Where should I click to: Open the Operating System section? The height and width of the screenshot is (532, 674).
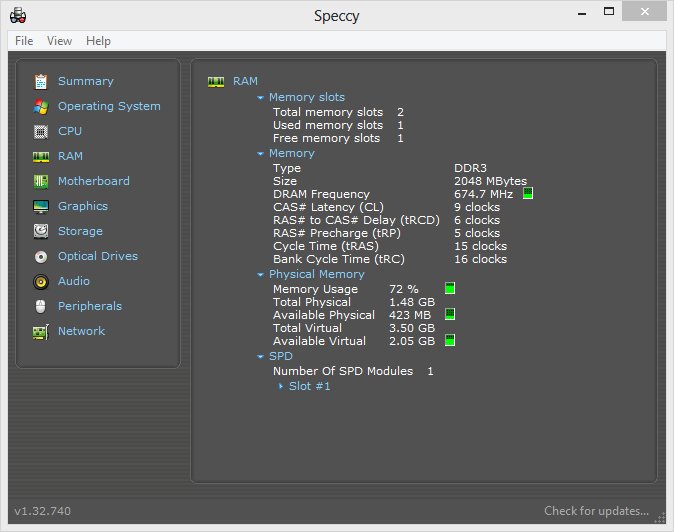point(109,106)
